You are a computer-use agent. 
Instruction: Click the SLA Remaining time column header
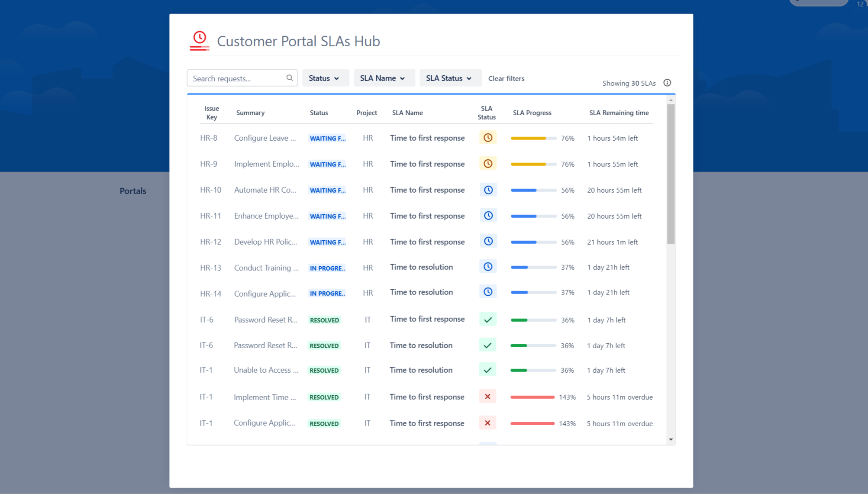(x=619, y=113)
